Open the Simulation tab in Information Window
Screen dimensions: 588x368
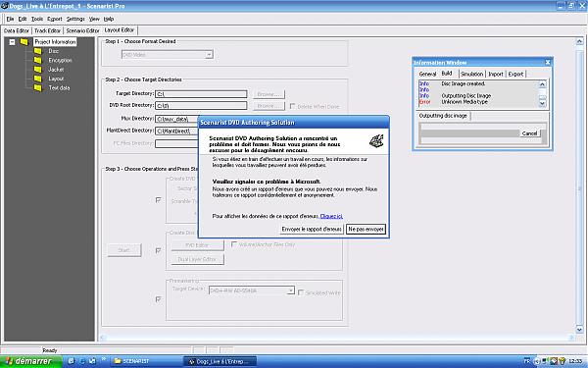tap(471, 74)
